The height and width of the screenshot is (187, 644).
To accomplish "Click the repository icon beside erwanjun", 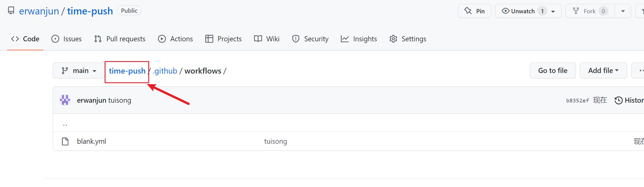I will tap(11, 11).
